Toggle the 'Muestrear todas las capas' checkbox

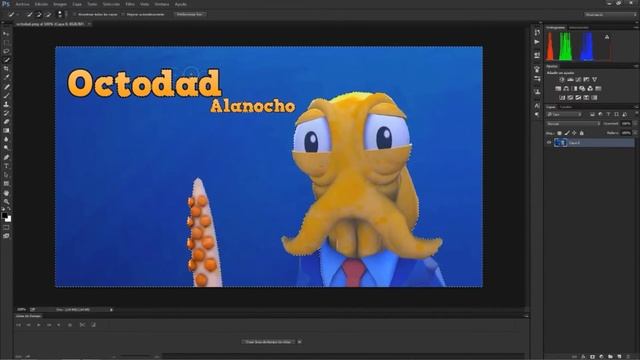coord(75,14)
